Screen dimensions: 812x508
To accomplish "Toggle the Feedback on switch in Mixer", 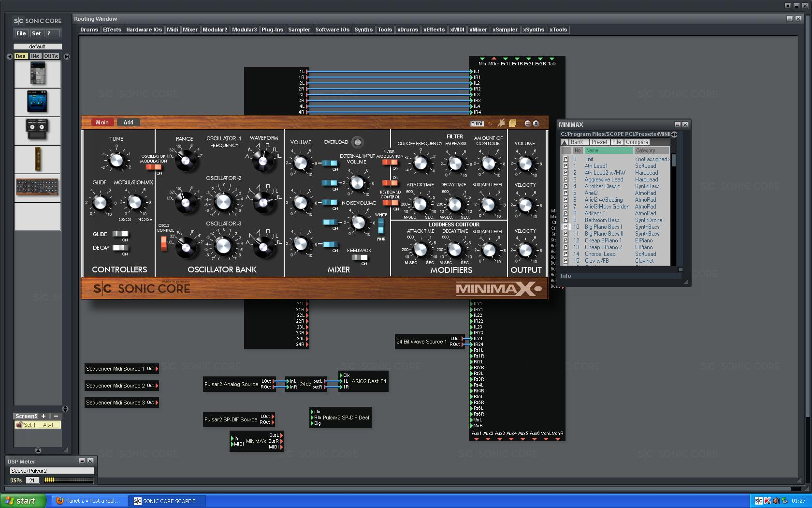I will tap(359, 258).
